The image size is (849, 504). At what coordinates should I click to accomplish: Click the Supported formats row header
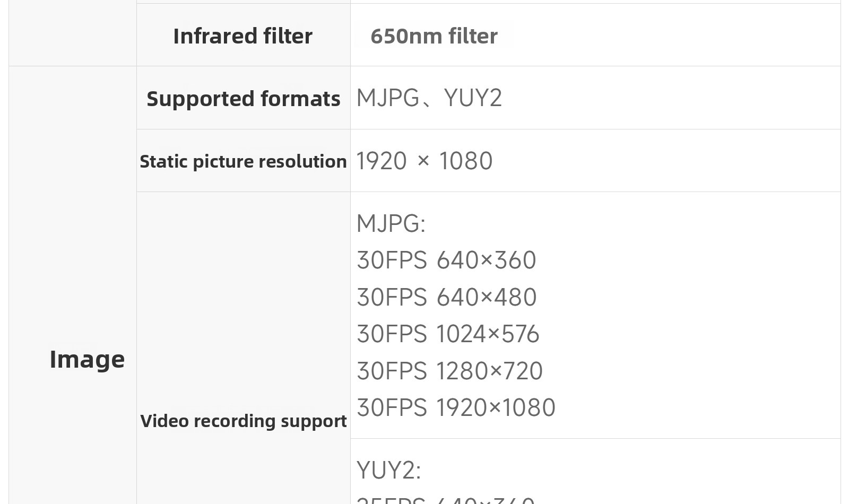point(243,98)
